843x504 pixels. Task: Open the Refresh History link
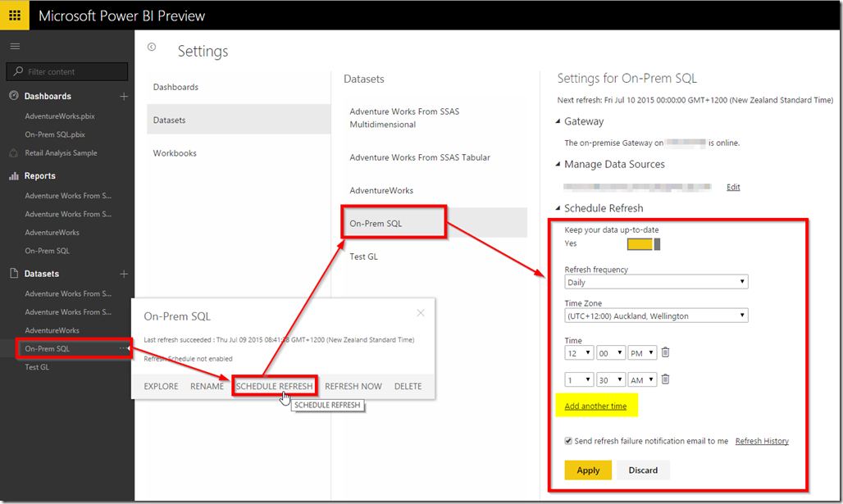tap(762, 441)
